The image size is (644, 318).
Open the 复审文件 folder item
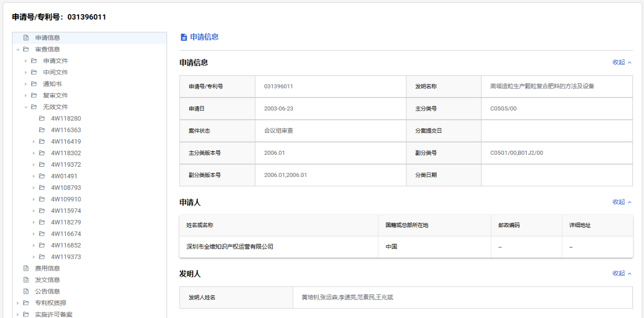(55, 95)
